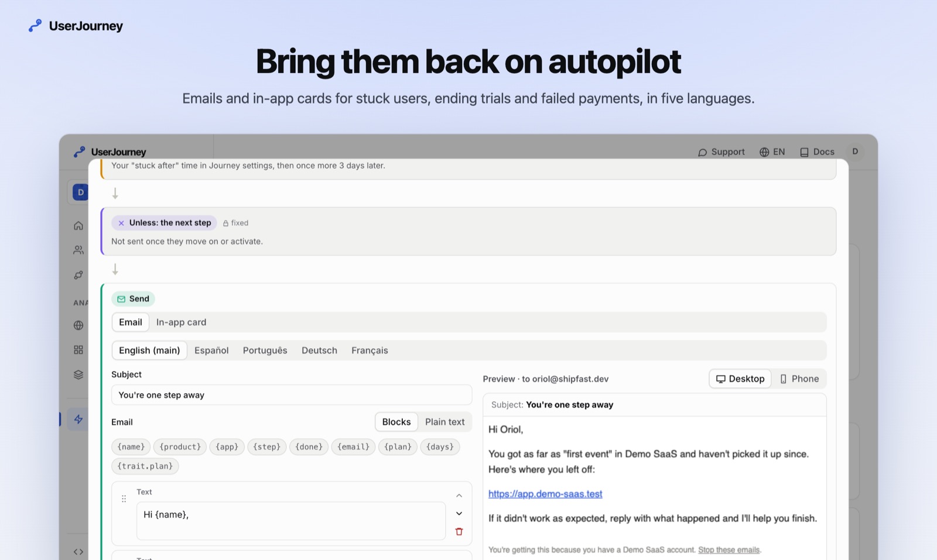Insert the {trait.plan} variable chip
Image resolution: width=937 pixels, height=560 pixels.
pyautogui.click(x=145, y=466)
